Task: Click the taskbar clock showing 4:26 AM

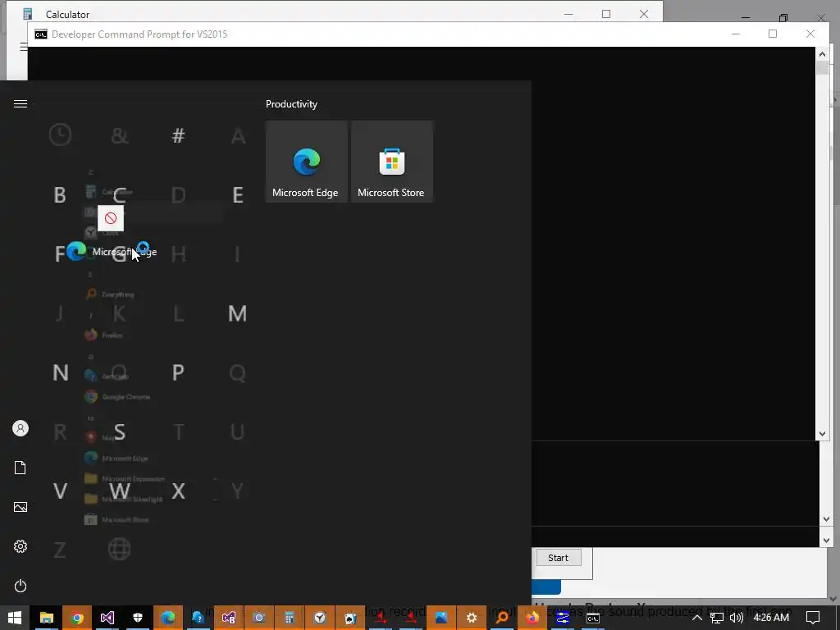Action: pos(771,618)
